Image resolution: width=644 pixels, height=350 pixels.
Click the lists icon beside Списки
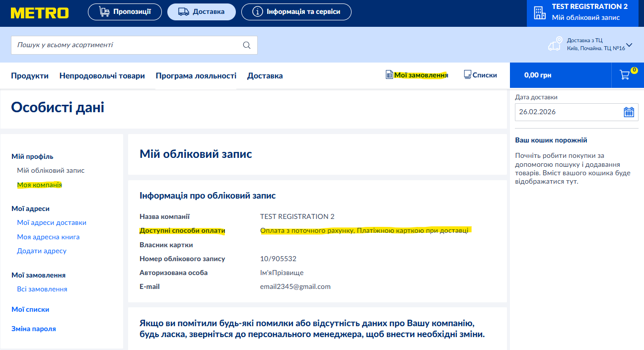[x=467, y=75]
